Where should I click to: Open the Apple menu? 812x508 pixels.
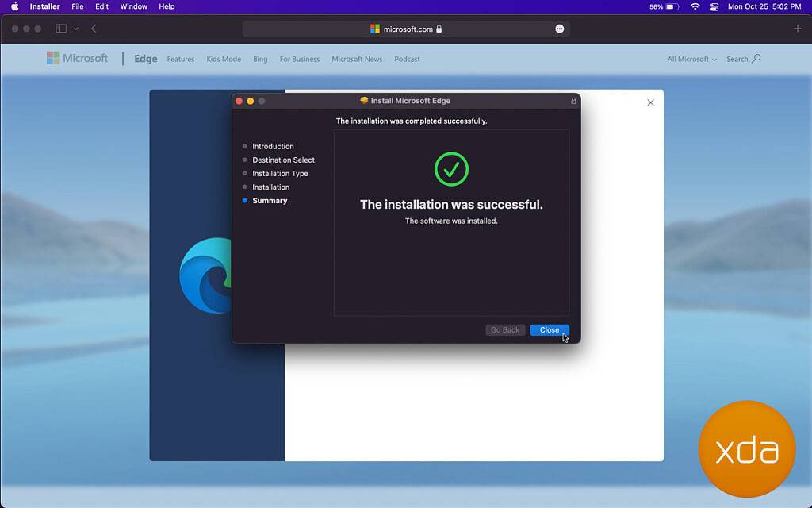tap(14, 6)
